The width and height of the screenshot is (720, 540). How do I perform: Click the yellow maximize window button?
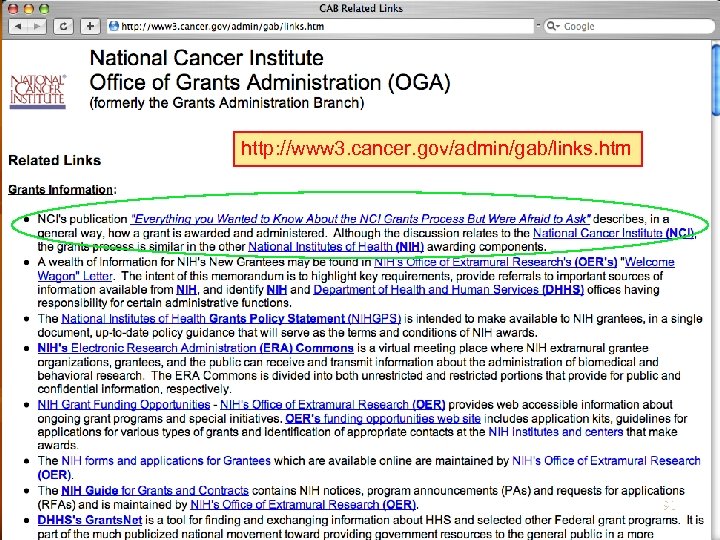click(28, 8)
